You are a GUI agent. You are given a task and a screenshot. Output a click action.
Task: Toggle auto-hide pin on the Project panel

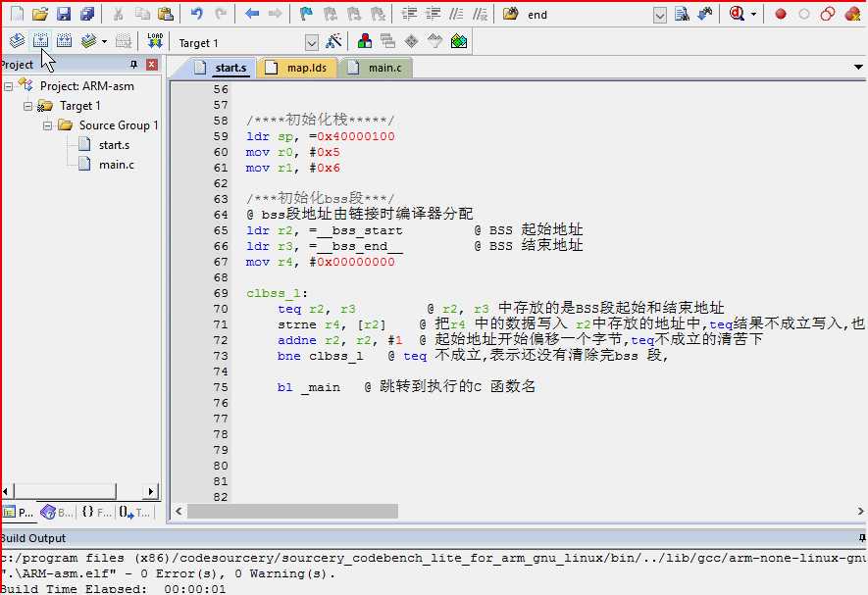133,65
